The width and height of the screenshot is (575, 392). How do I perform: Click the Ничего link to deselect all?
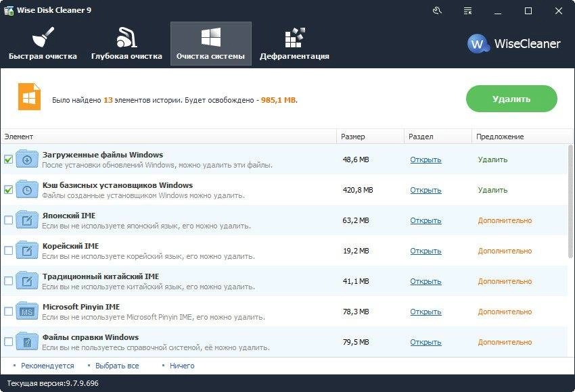point(182,366)
